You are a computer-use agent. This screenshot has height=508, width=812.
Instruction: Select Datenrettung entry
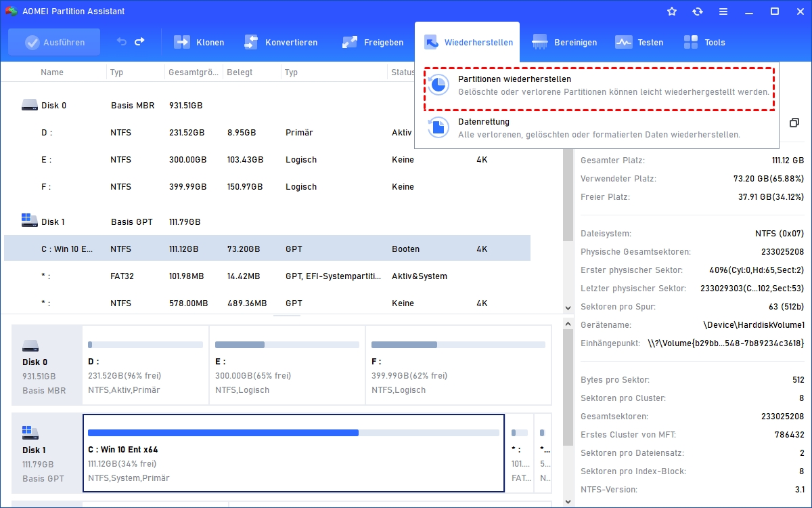tap(598, 128)
